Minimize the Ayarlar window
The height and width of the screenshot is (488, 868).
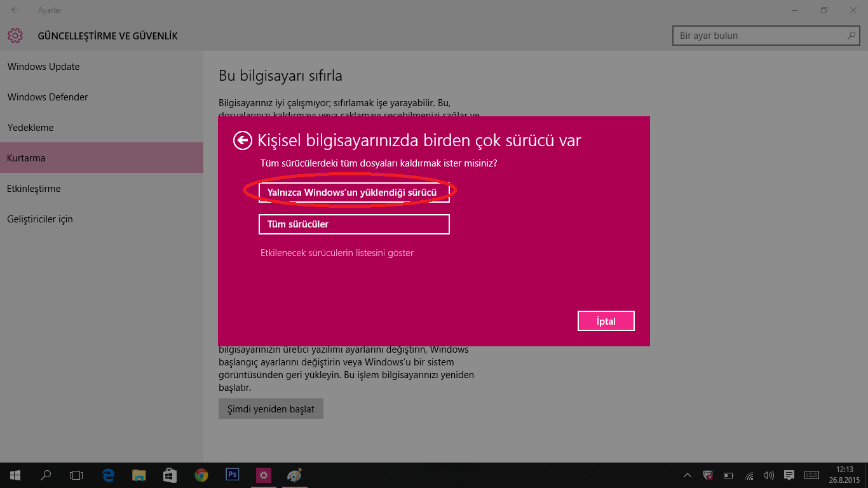[x=795, y=10]
